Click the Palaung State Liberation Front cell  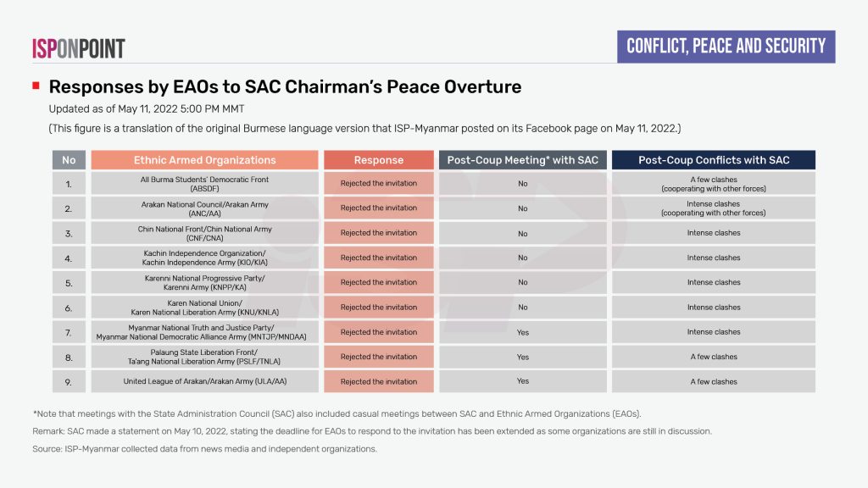204,357
